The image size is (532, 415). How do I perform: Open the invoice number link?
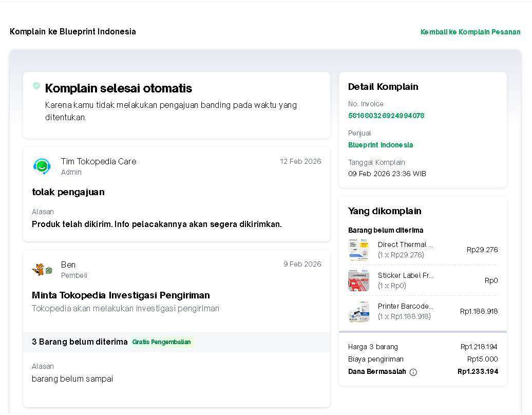[386, 116]
